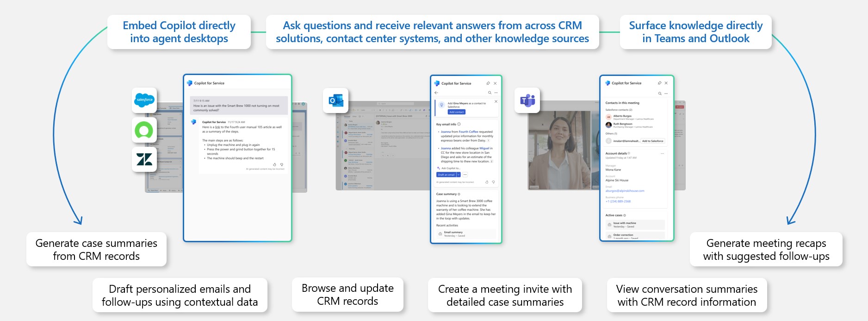Click the video of the woman in Teams
Viewport: 868px width, 321px height.
tap(559, 150)
